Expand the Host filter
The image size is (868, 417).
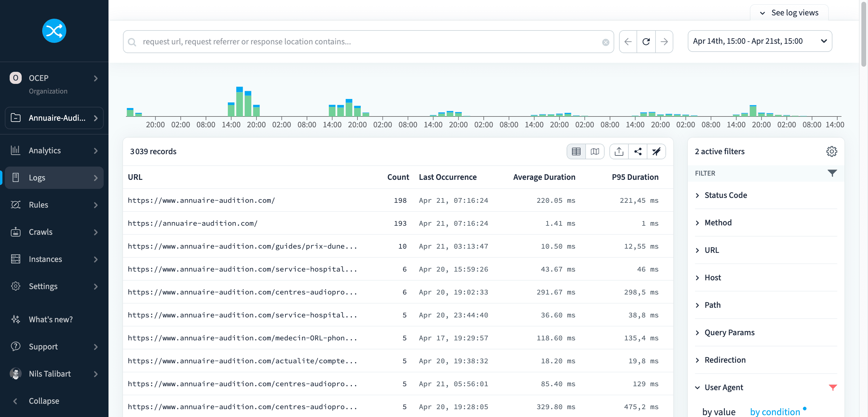click(x=766, y=277)
